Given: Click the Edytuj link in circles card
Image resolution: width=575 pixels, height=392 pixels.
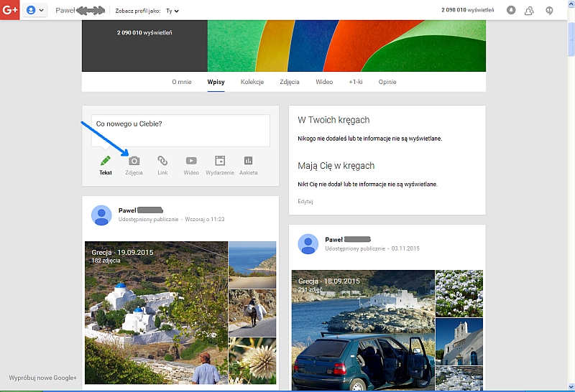Looking at the screenshot, I should coord(305,201).
